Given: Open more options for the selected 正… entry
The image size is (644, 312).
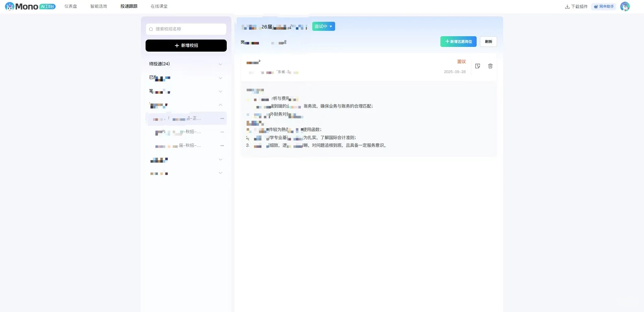Looking at the screenshot, I should click(222, 118).
